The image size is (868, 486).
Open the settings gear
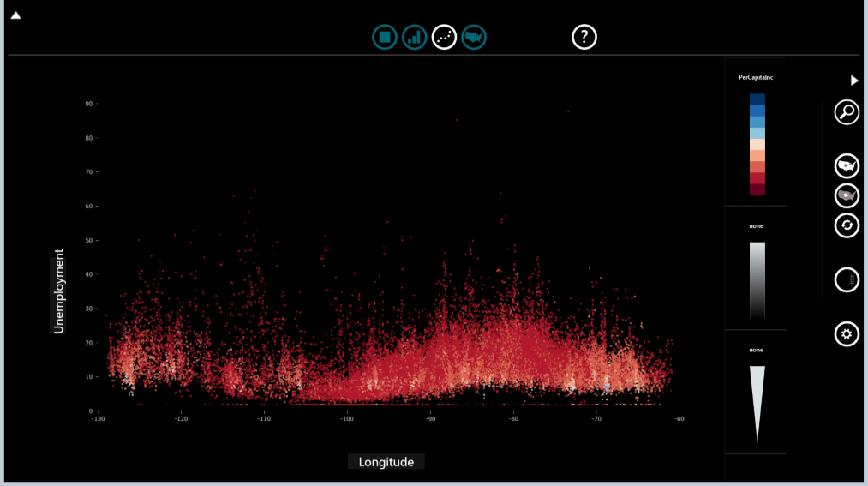point(847,334)
